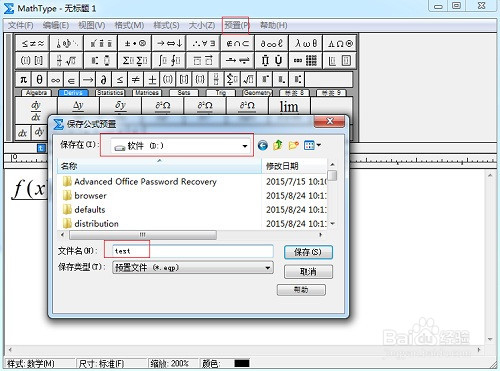The image size is (500, 371).
Task: Open the 格式(M) menu
Action: tap(129, 25)
